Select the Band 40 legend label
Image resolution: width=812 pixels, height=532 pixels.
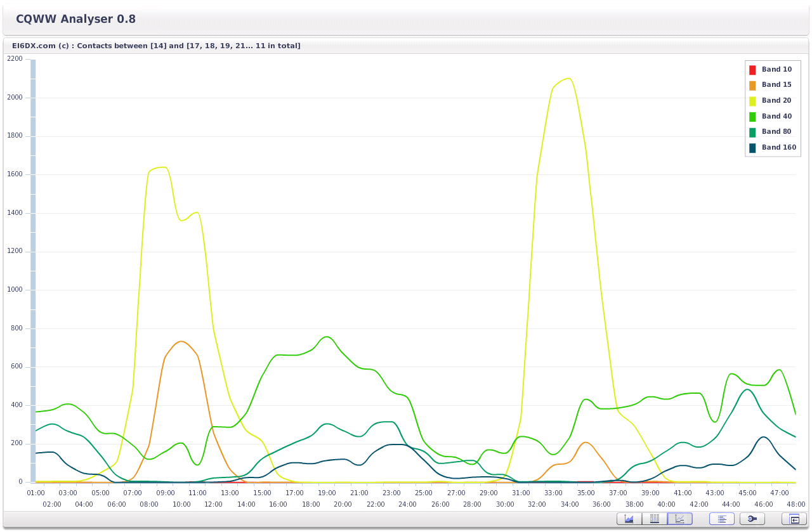[x=776, y=117]
